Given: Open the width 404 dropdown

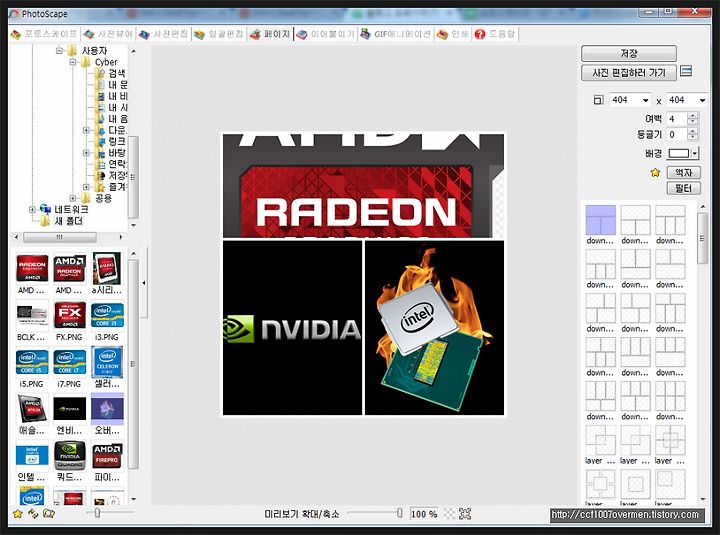Looking at the screenshot, I should click(x=646, y=101).
